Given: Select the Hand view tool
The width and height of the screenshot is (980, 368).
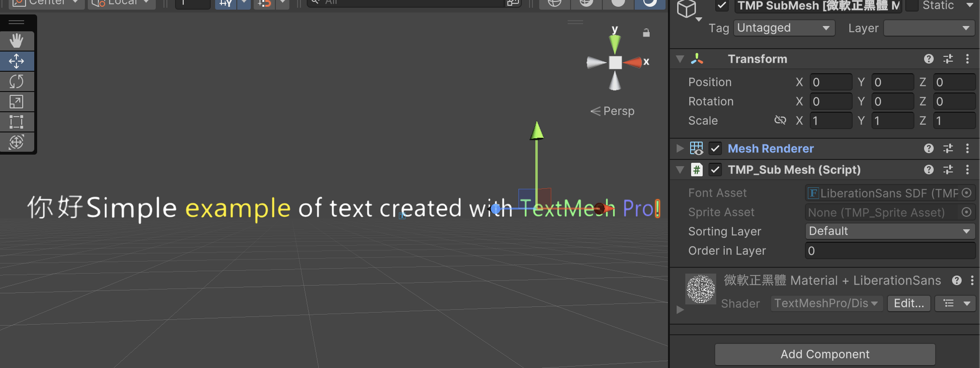Looking at the screenshot, I should (x=17, y=41).
